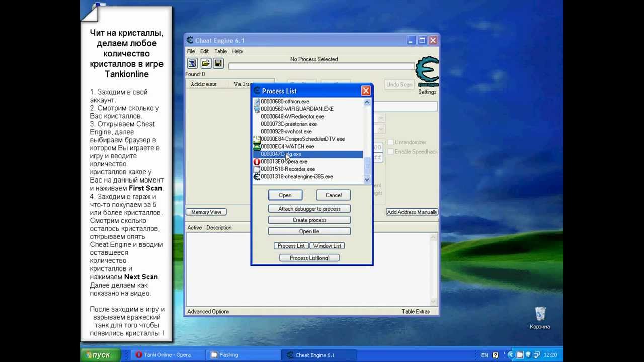Close the Process List dialog
Screen dimensions: 644x362
[x=366, y=91]
